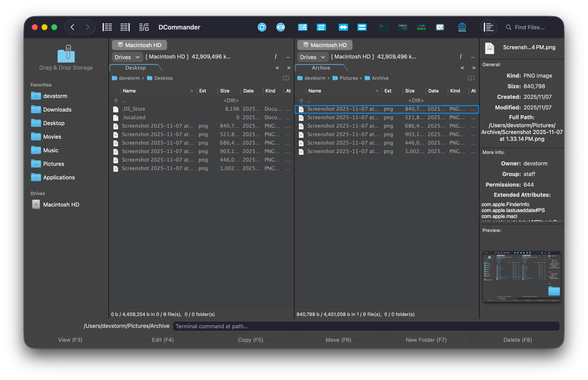
Task: Toggle hidden files with the eye icon
Action: 281,27
